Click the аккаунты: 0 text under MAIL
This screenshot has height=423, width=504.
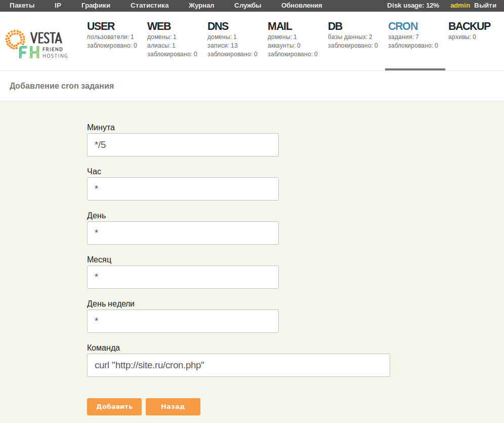[284, 46]
